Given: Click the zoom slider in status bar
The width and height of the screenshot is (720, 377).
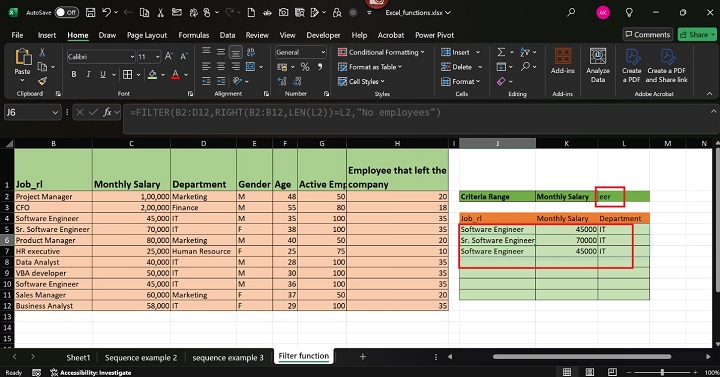Looking at the screenshot, I should point(662,372).
